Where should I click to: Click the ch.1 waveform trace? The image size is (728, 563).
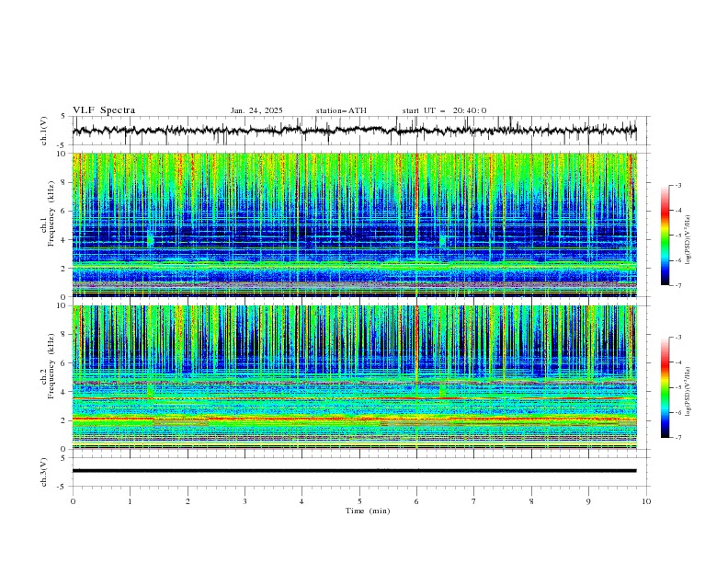354,131
